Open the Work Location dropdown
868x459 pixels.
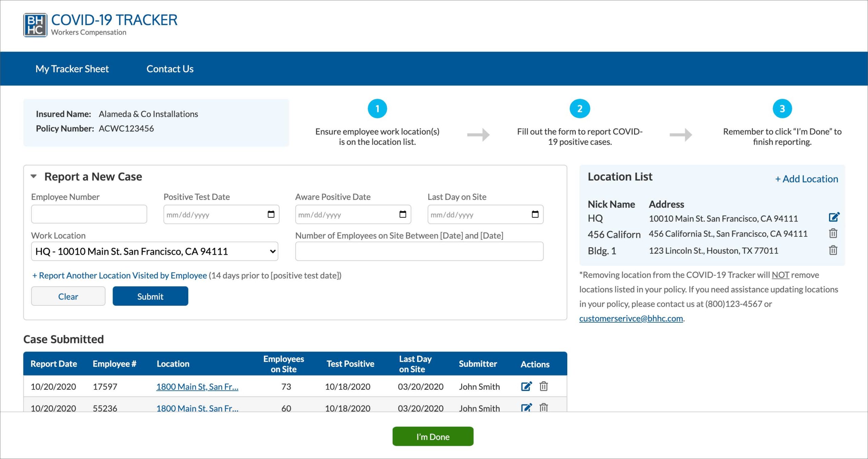coord(155,251)
